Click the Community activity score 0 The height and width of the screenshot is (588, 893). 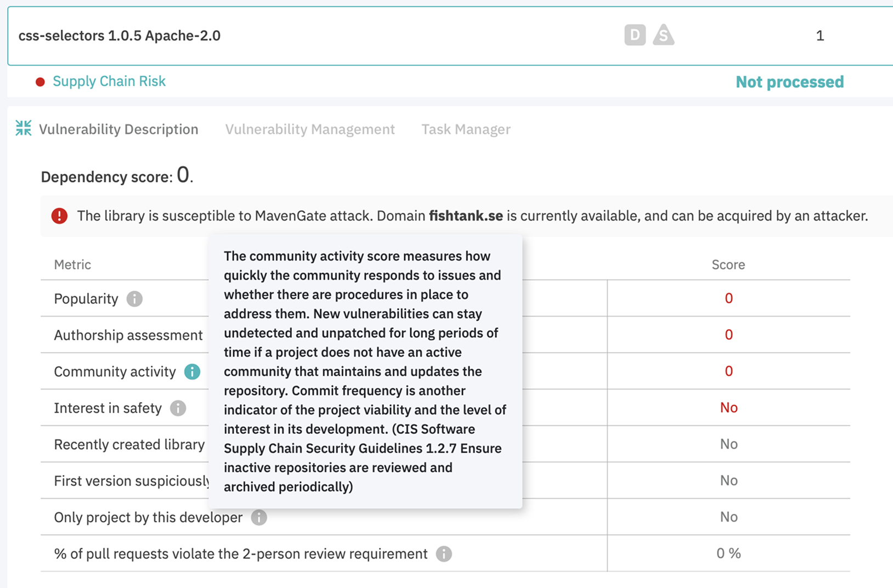click(728, 371)
